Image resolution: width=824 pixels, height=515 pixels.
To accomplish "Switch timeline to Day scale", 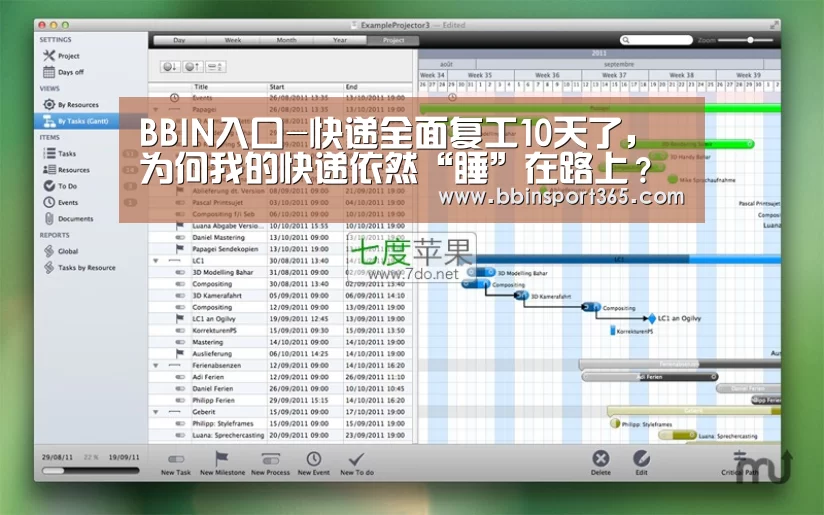I will tap(179, 40).
